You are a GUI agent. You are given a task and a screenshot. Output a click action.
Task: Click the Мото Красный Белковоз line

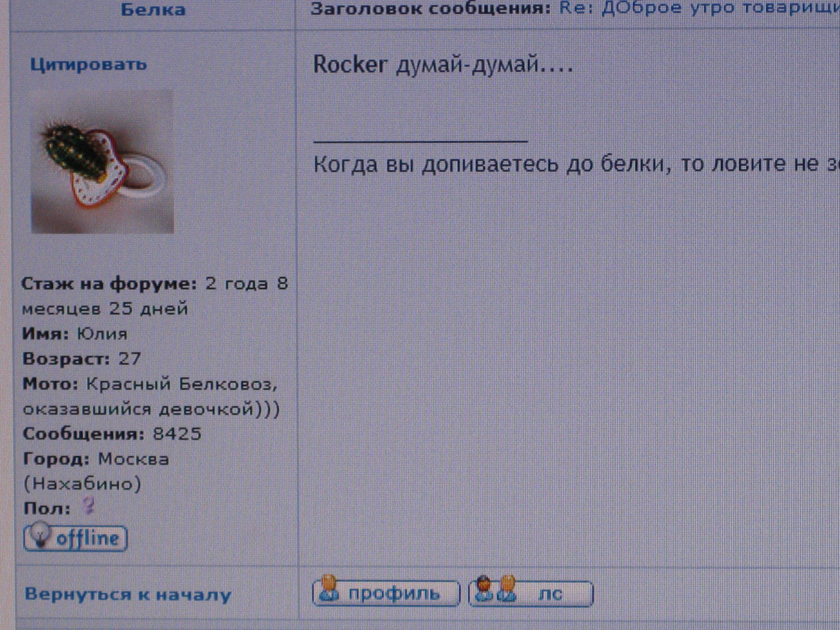pyautogui.click(x=151, y=397)
